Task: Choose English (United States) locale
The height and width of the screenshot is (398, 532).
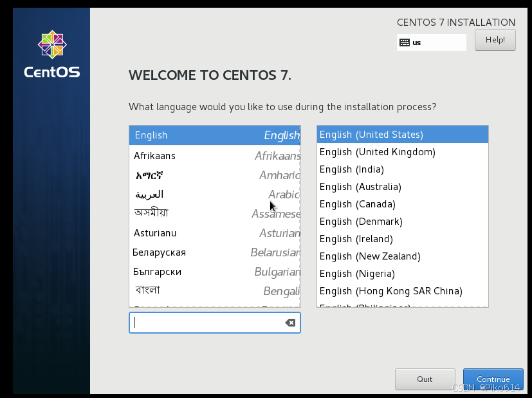Action: point(403,135)
